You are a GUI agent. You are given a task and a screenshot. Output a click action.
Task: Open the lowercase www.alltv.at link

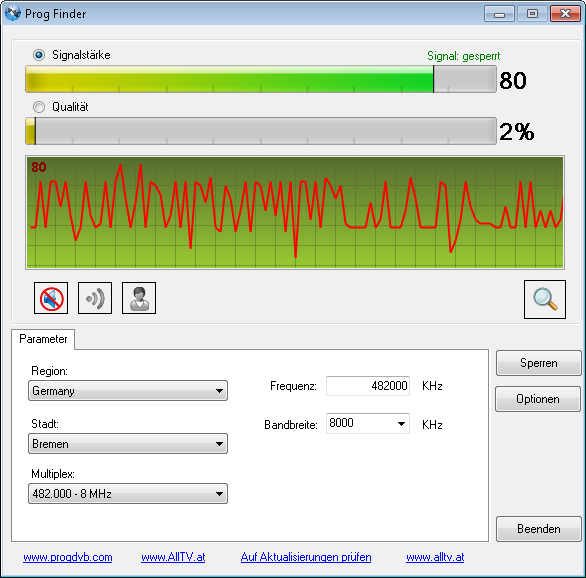[435, 557]
